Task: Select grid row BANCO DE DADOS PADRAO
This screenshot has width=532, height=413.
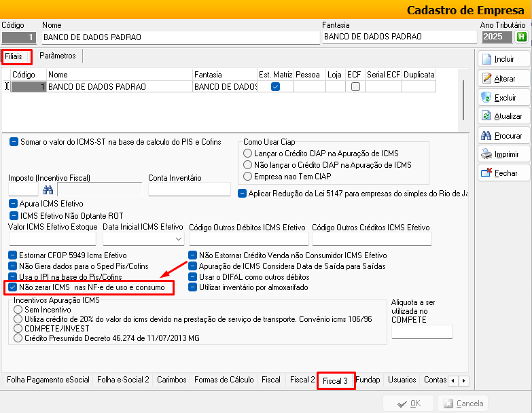Action: tap(219, 87)
